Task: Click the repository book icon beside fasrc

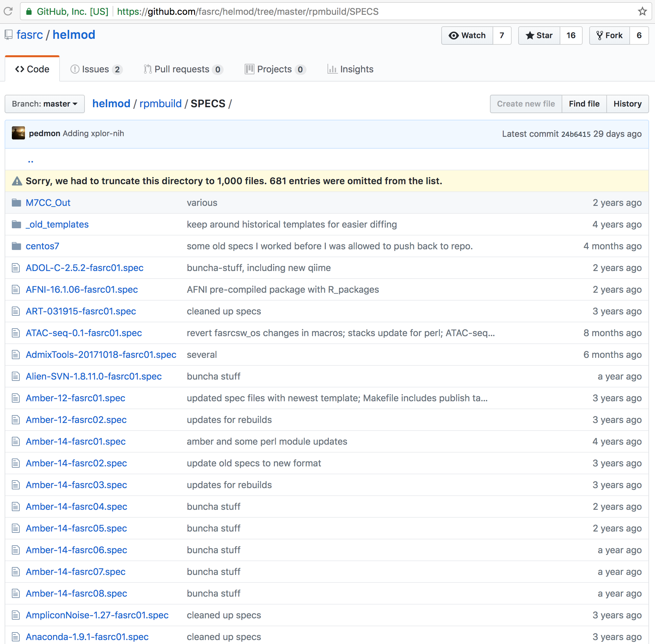Action: tap(9, 35)
